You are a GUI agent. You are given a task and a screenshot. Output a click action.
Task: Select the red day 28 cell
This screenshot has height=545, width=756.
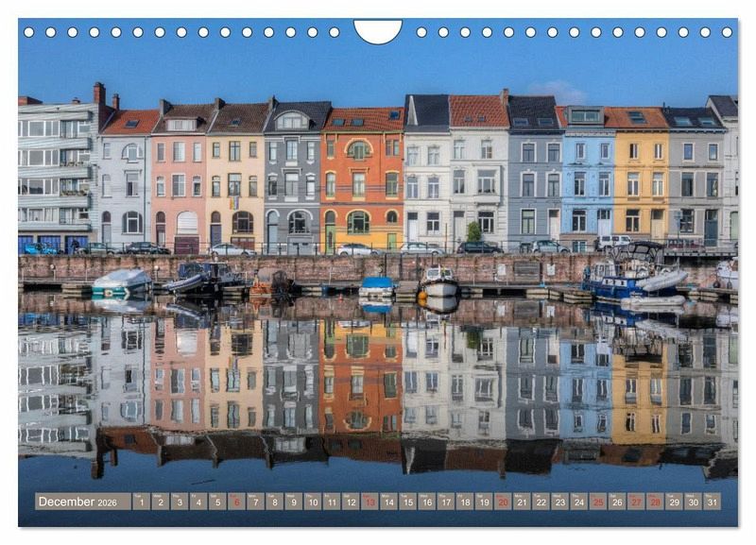(656, 502)
